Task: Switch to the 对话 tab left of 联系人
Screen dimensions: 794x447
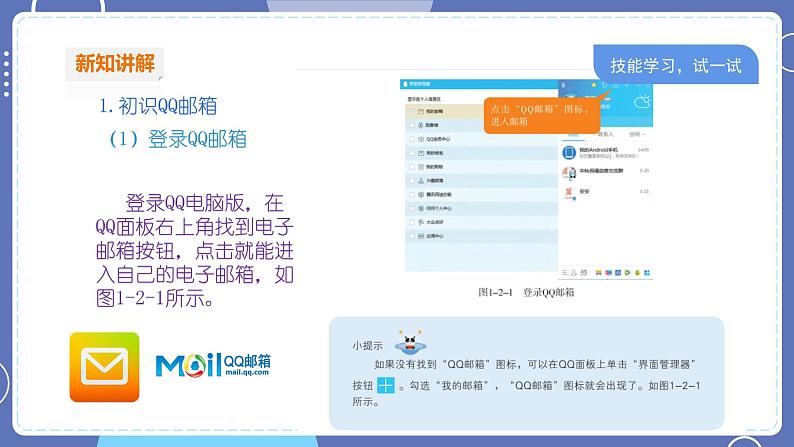Action: click(x=573, y=132)
